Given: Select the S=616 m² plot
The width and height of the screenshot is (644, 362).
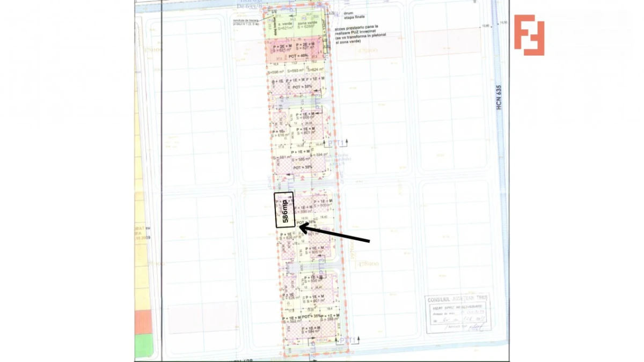Looking at the screenshot, I should [281, 134].
